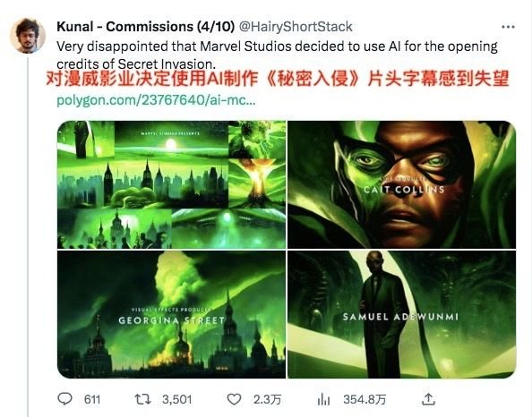Open the reply comment icon
Screen dimensions: 532x417
tap(64, 399)
